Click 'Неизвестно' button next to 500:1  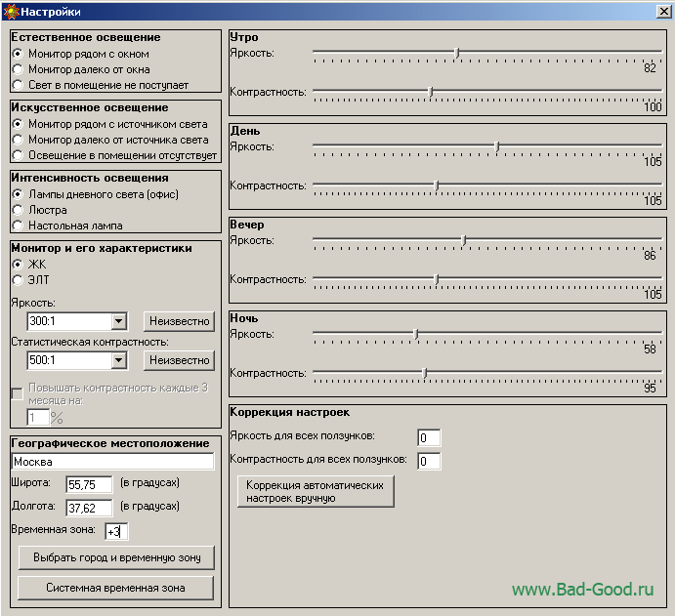point(179,360)
